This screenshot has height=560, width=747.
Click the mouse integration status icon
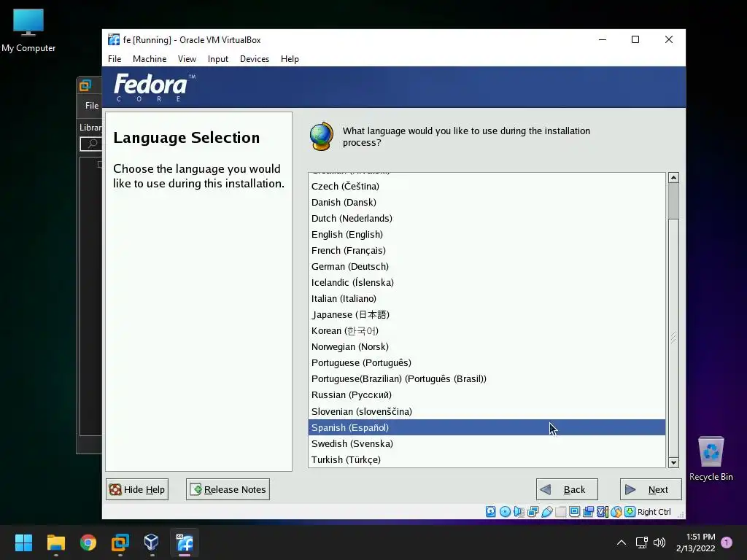pos(616,512)
